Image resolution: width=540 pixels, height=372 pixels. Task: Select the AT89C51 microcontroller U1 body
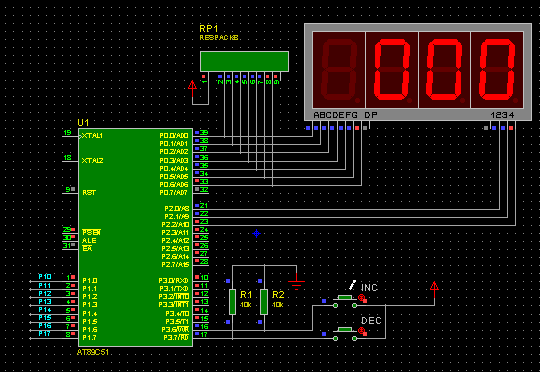pyautogui.click(x=135, y=237)
